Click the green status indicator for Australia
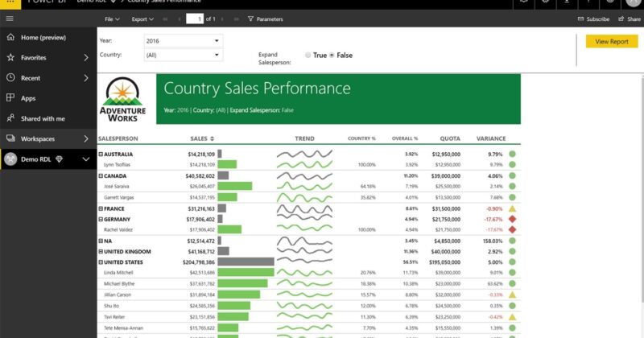 (x=512, y=154)
